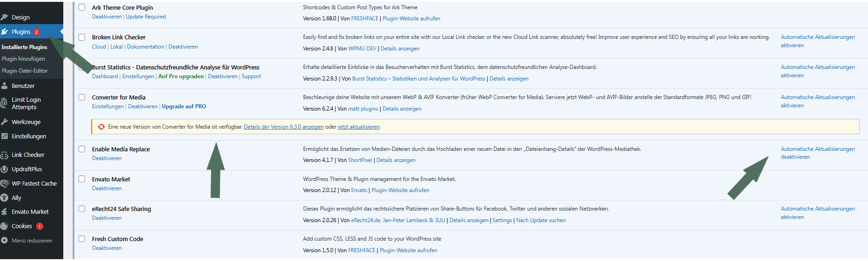Enable auto-updates for eRecht24 Safe Sharing
868x261 pixels.
(818, 213)
